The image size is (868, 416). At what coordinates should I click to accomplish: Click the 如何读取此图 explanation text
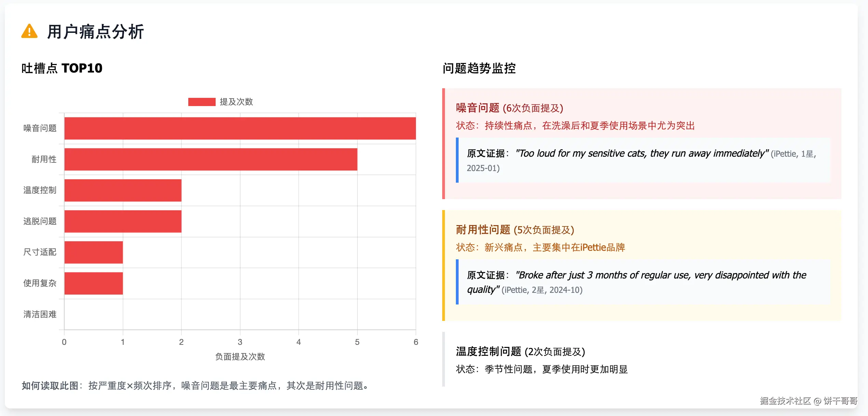(x=195, y=386)
